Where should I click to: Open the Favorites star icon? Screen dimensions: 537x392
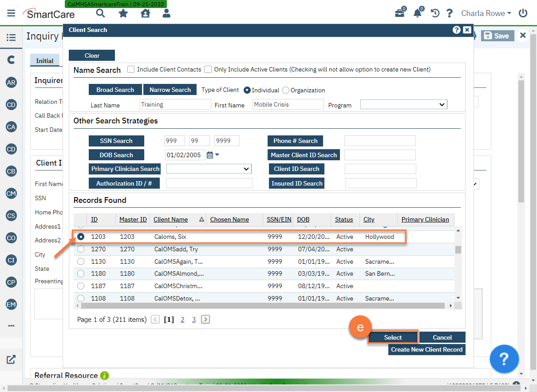point(123,13)
